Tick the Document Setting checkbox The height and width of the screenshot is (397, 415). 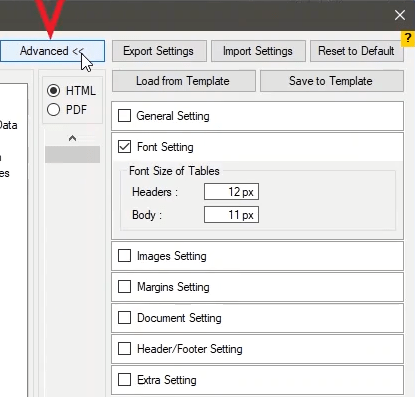pos(124,318)
